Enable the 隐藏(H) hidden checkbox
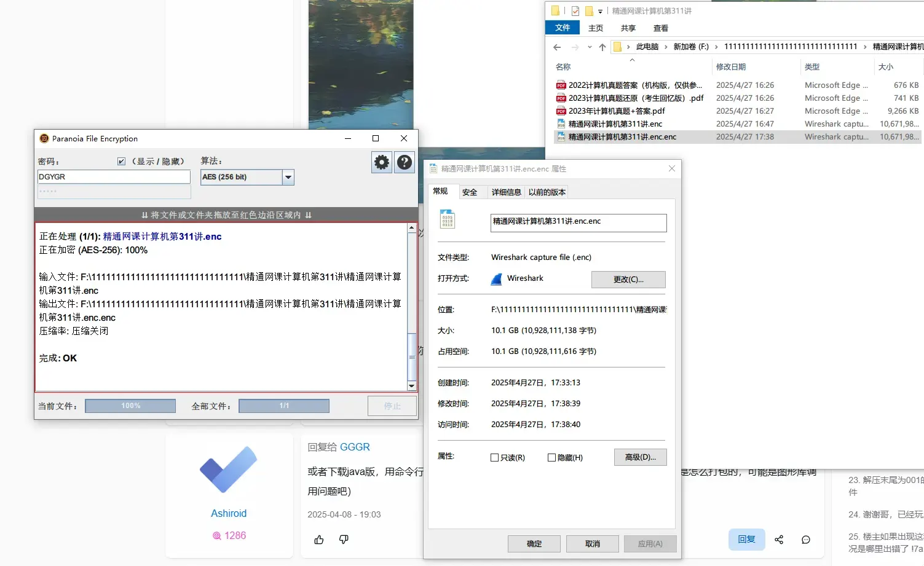This screenshot has width=924, height=566. pos(551,458)
